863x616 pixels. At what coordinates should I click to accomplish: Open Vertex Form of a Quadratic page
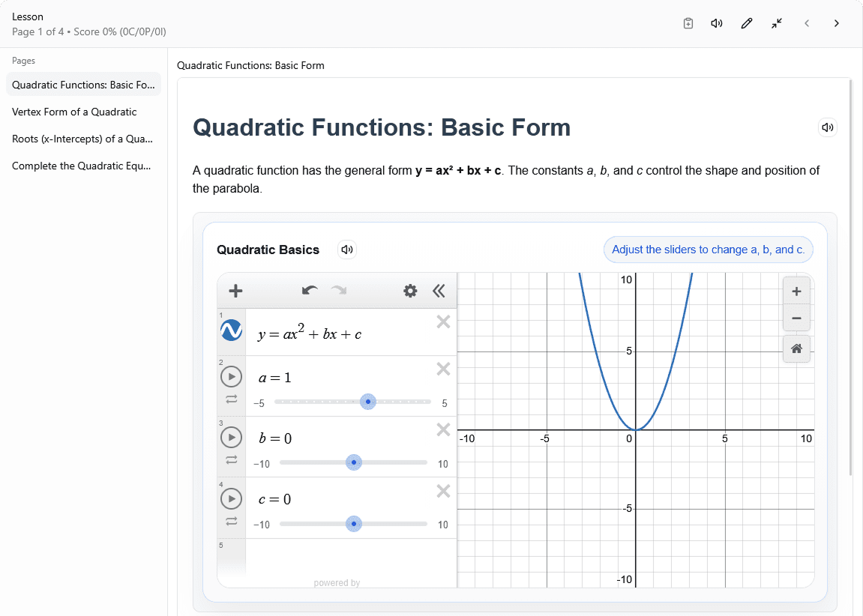pyautogui.click(x=84, y=112)
